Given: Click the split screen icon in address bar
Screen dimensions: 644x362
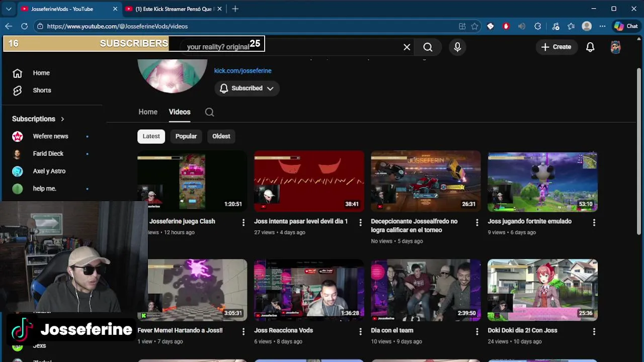Looking at the screenshot, I should click(462, 26).
